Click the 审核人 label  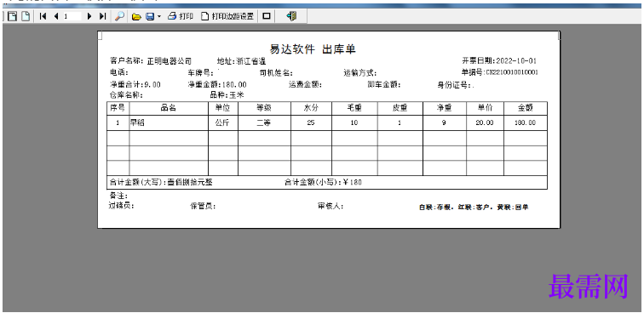click(x=331, y=207)
